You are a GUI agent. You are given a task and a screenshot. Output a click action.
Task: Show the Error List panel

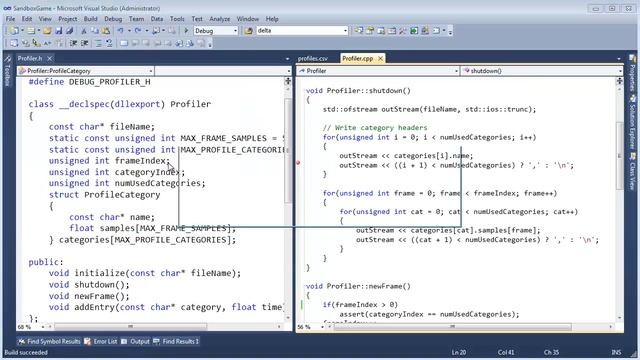tap(101, 341)
